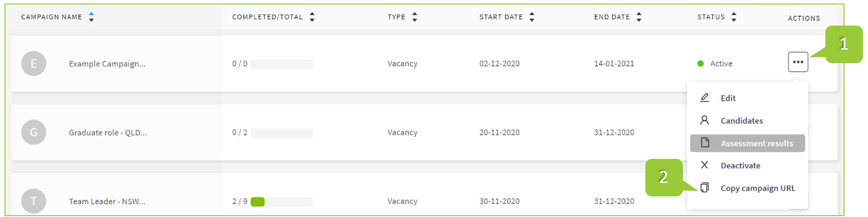This screenshot has width=868, height=217.
Task: Click the G avatar for Graduate role
Action: point(34,132)
